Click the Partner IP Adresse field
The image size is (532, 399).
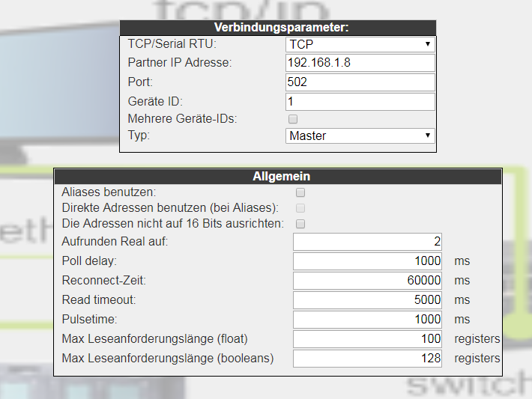360,63
